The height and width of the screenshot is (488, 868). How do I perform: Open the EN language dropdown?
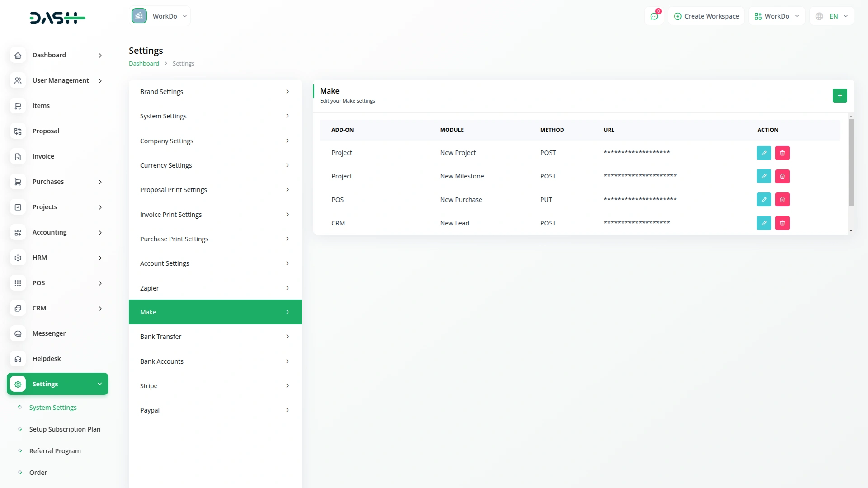pyautogui.click(x=832, y=16)
